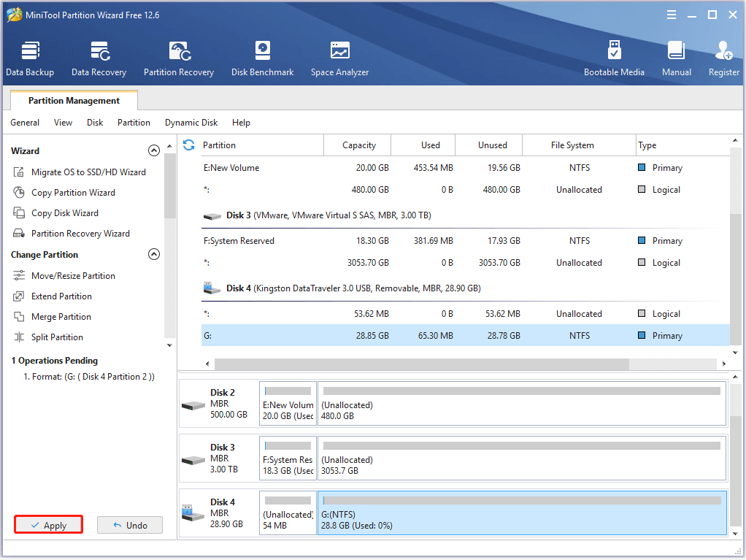Sort by Used column header
This screenshot has width=746, height=560.
pyautogui.click(x=423, y=145)
